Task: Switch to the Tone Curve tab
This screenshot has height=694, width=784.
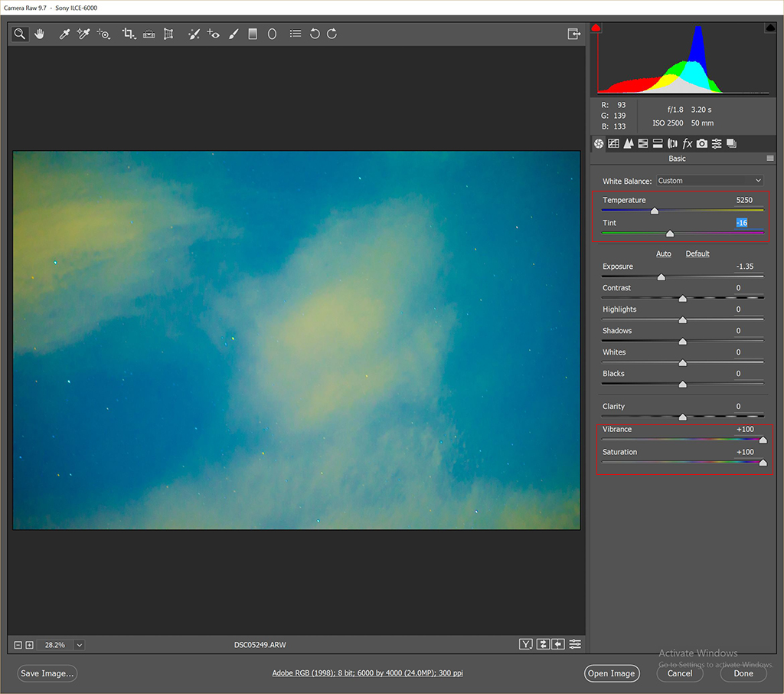Action: [613, 143]
